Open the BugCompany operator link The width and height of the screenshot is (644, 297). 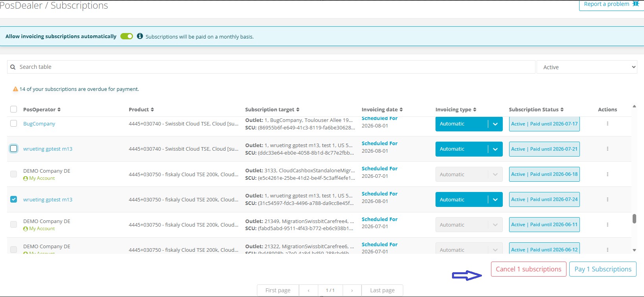[39, 124]
